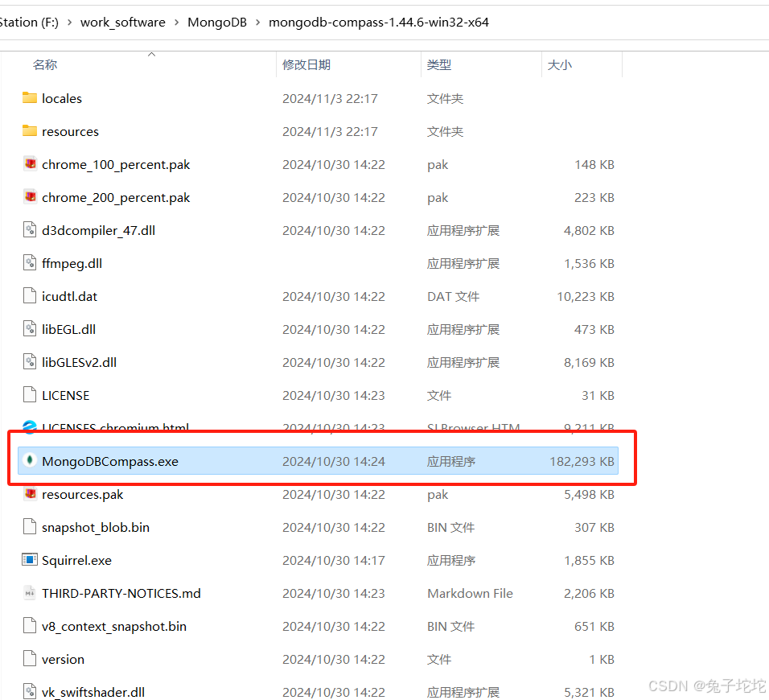The image size is (769, 700).
Task: Navigate to work_software in the address path
Action: (x=122, y=22)
